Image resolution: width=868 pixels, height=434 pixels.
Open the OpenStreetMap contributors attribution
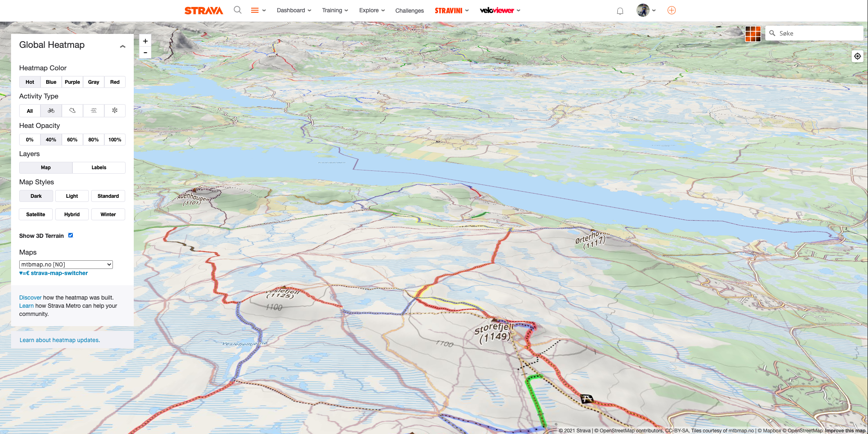click(628, 430)
